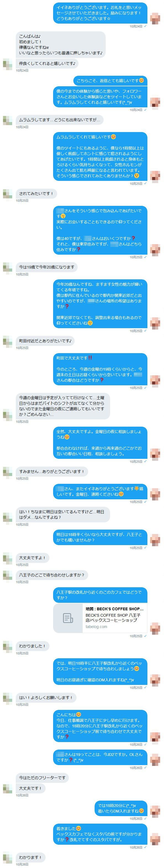This screenshot has width=164, height=868.
Task: Click the delivered checkmark after the first 10月24日 timestamp
Action: coord(145,26)
